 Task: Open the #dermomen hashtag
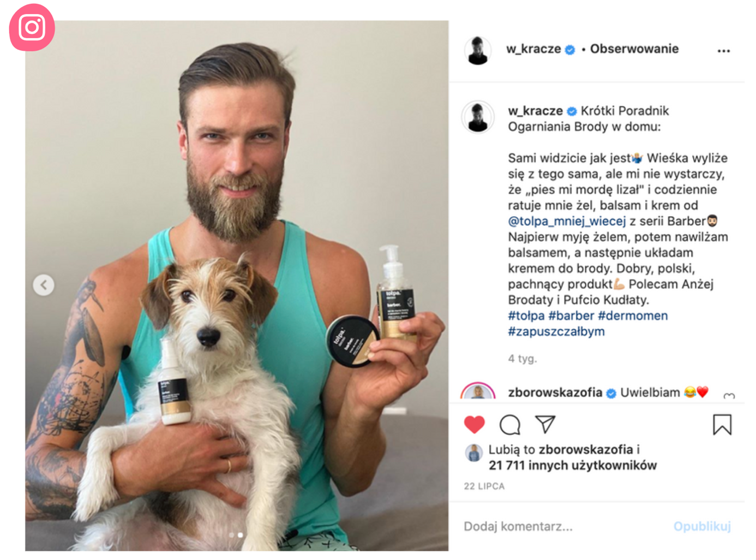tap(633, 315)
